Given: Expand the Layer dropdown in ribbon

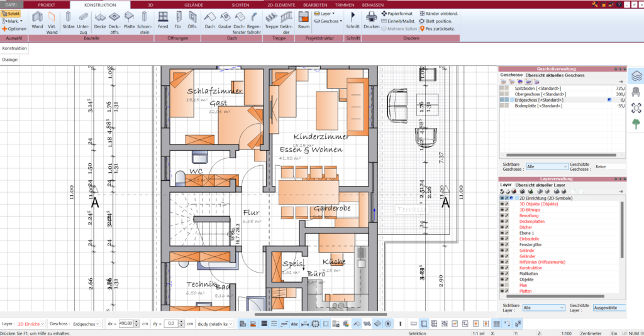Looking at the screenshot, I should pos(327,13).
